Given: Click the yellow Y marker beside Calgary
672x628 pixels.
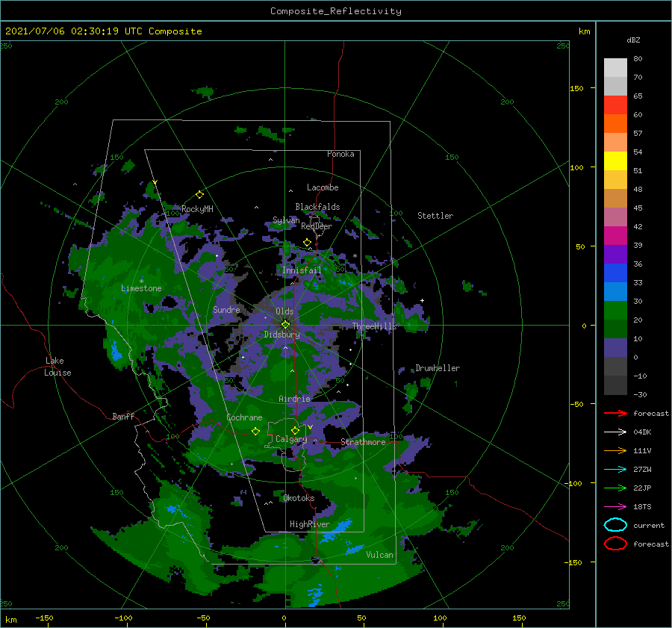Looking at the screenshot, I should [x=311, y=427].
